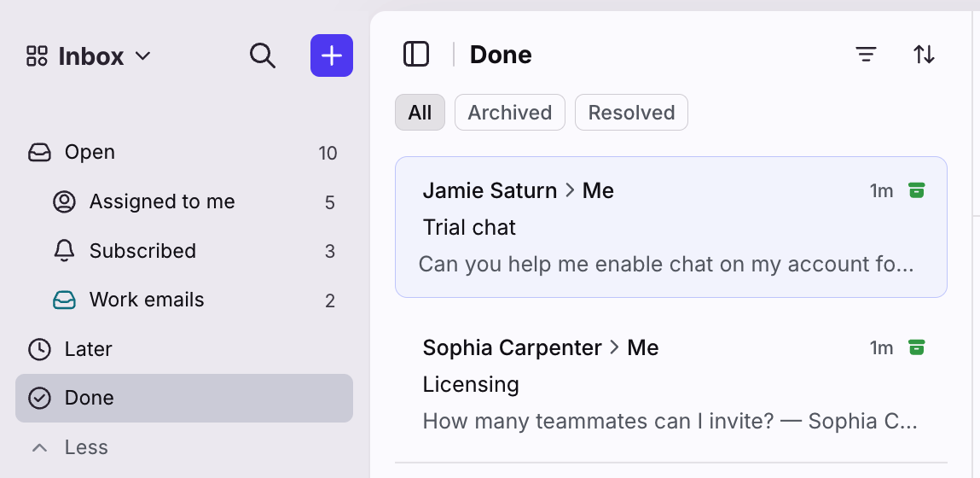
Task: Select the Resolved filter chip
Action: (631, 113)
